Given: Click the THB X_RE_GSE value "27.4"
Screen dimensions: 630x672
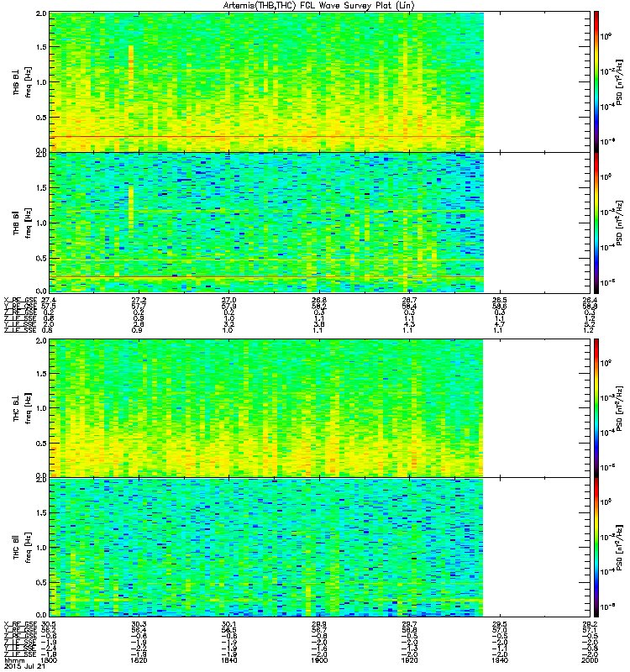Looking at the screenshot, I should pyautogui.click(x=49, y=300).
